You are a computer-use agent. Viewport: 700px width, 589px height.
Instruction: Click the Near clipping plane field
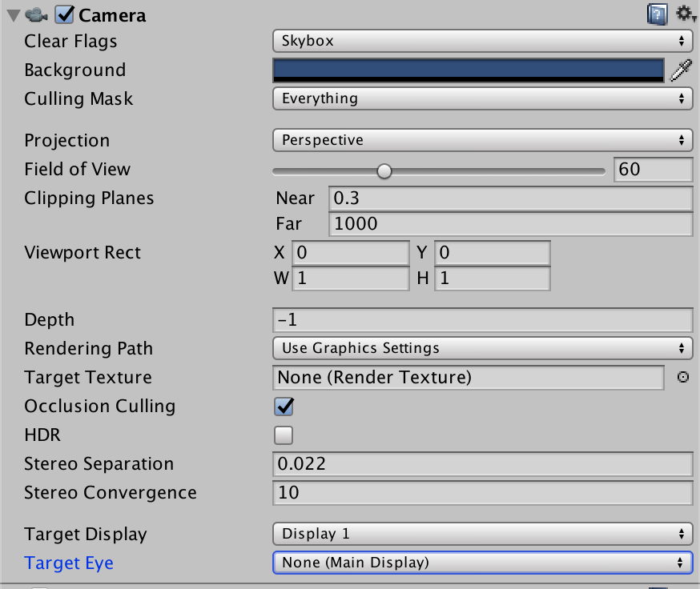511,198
